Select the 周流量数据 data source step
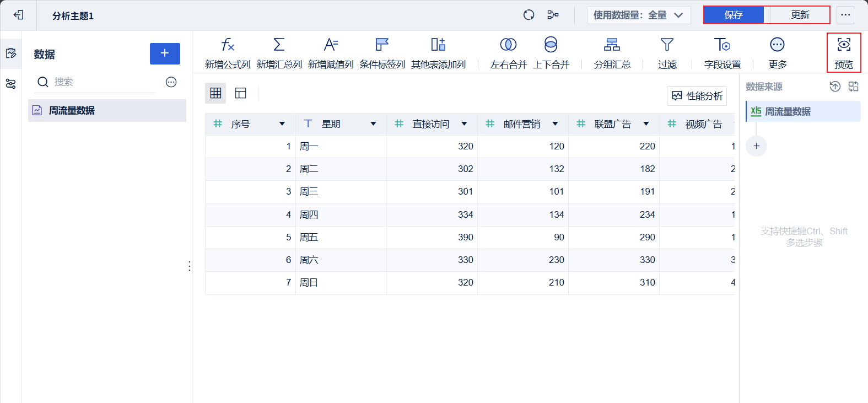 788,111
